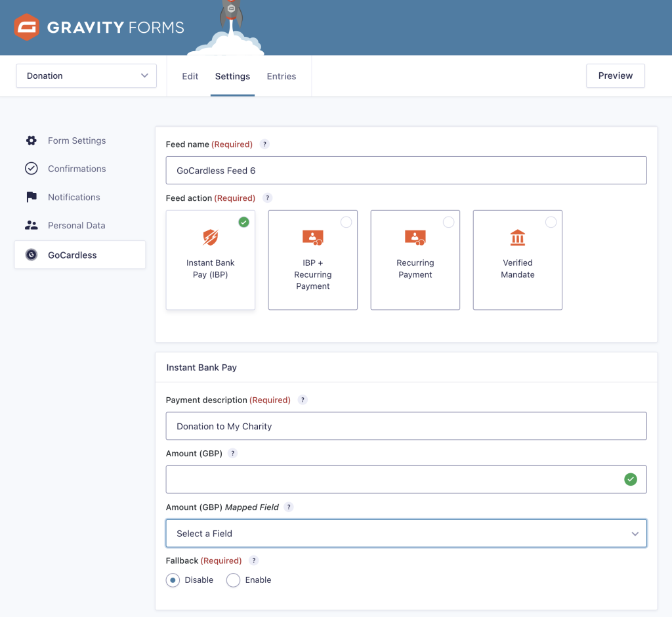Click the Feed name input field
Viewport: 672px width, 617px height.
406,170
